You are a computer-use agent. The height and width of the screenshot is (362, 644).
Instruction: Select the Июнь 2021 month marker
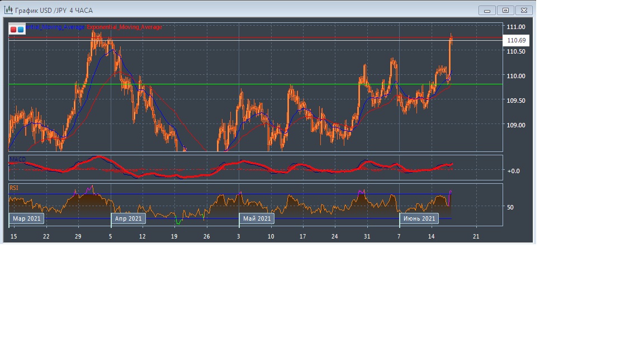(419, 218)
